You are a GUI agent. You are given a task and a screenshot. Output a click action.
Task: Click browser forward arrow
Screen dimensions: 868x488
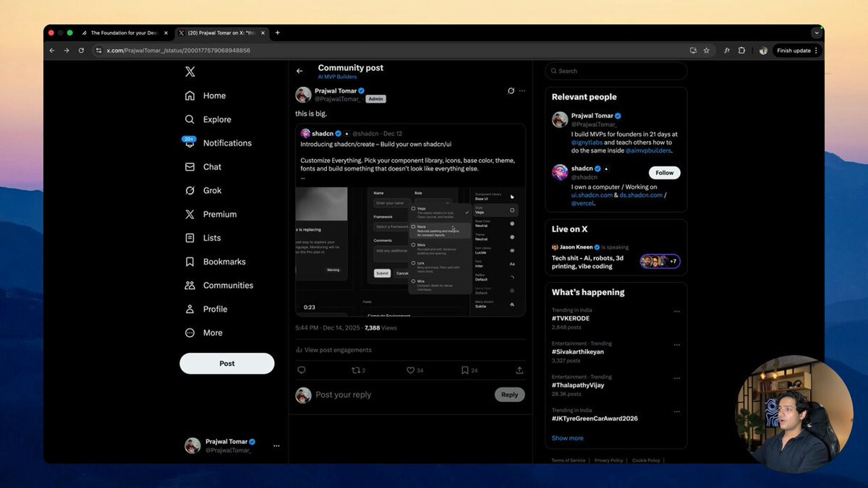point(66,51)
